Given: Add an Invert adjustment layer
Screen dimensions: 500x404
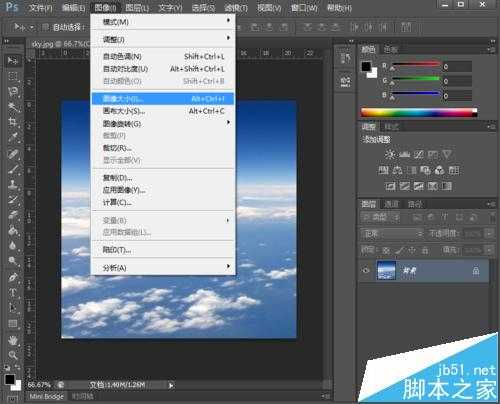Looking at the screenshot, I should 390,186.
